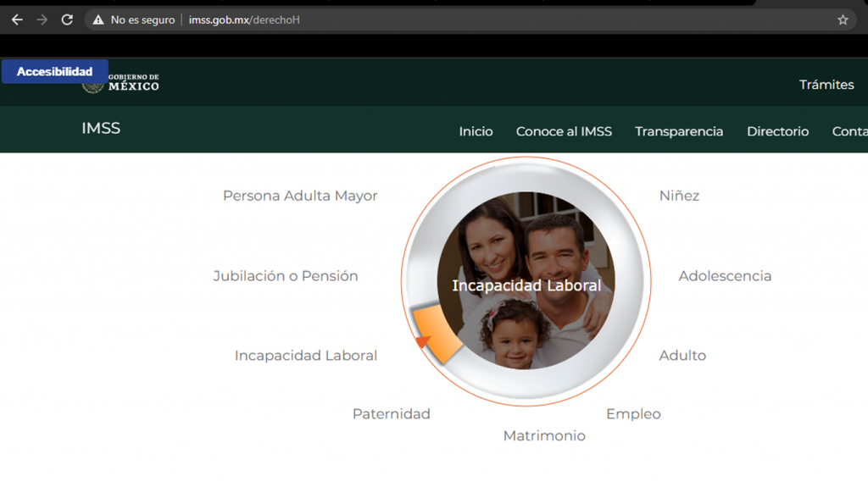
Task: Choose the Adolescencia option
Action: [725, 276]
